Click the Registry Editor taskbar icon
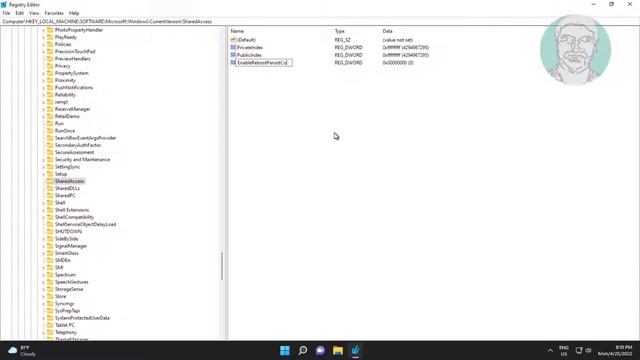This screenshot has height=360, width=640. (x=356, y=350)
